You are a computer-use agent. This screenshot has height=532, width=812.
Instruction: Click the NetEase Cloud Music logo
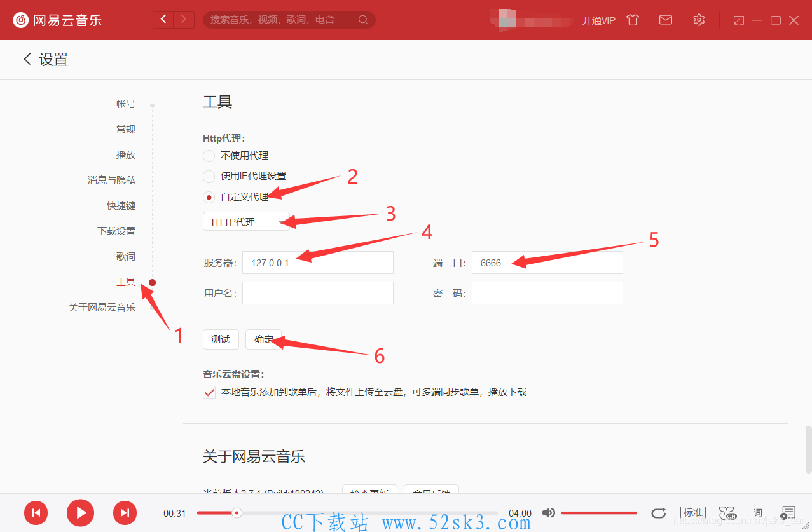(x=57, y=20)
